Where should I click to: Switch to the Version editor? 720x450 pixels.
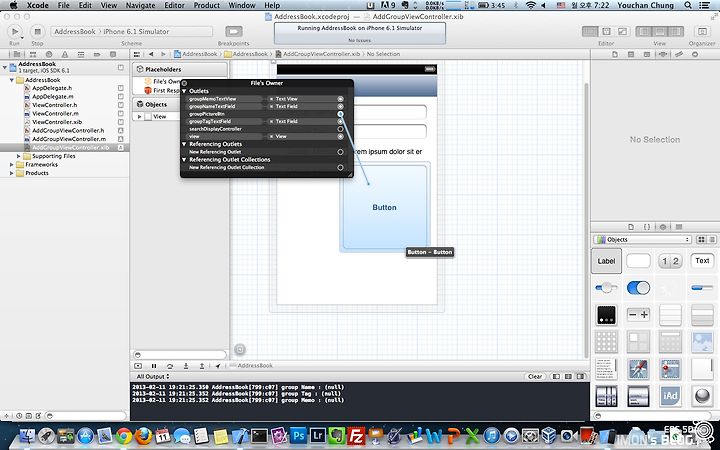pos(622,31)
